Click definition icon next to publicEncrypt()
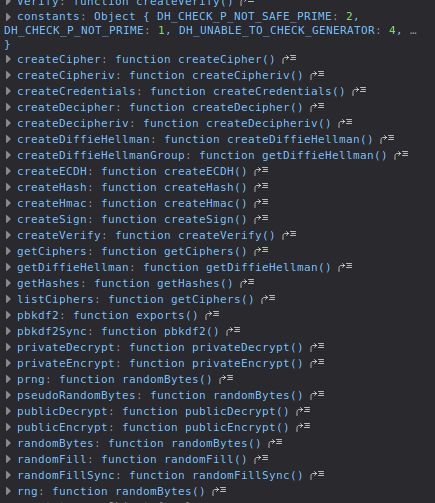Screen dimensions: 435x503 click(303, 427)
